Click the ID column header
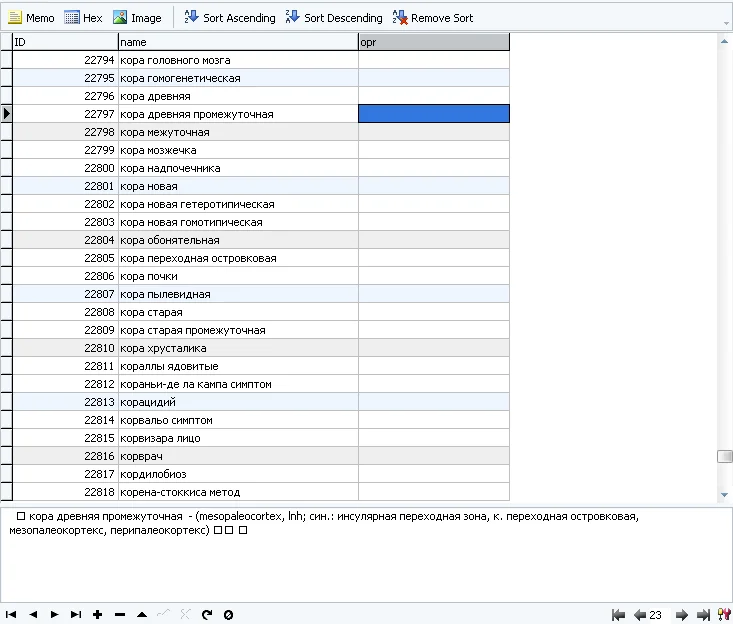Image resolution: width=733 pixels, height=624 pixels. pyautogui.click(x=65, y=42)
